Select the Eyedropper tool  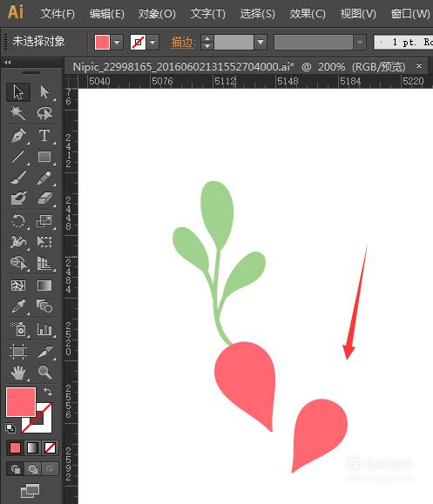click(x=18, y=306)
